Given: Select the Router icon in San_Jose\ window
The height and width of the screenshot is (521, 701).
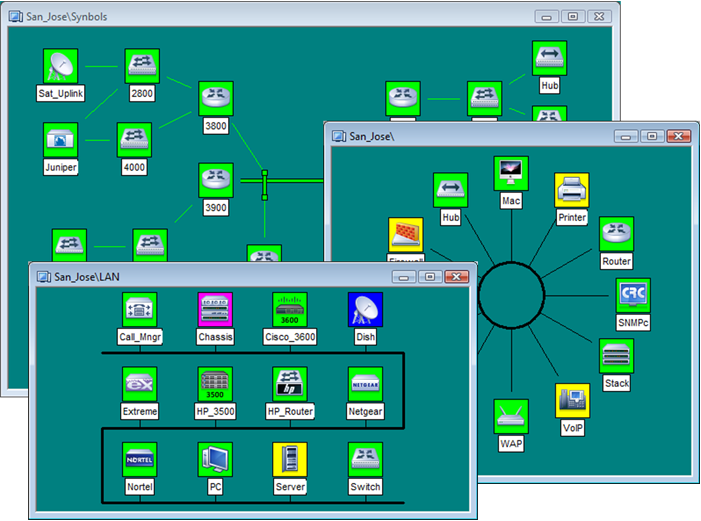Looking at the screenshot, I should click(617, 234).
